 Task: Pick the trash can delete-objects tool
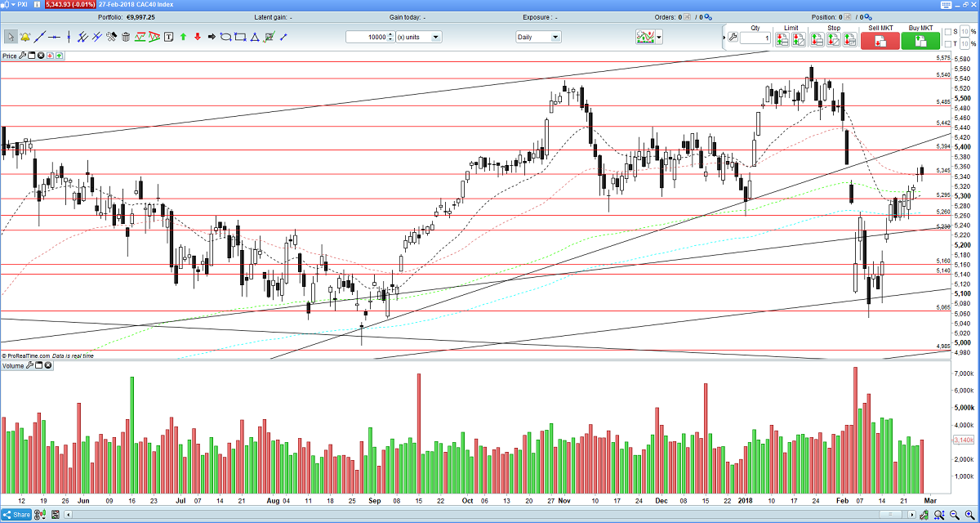click(125, 37)
